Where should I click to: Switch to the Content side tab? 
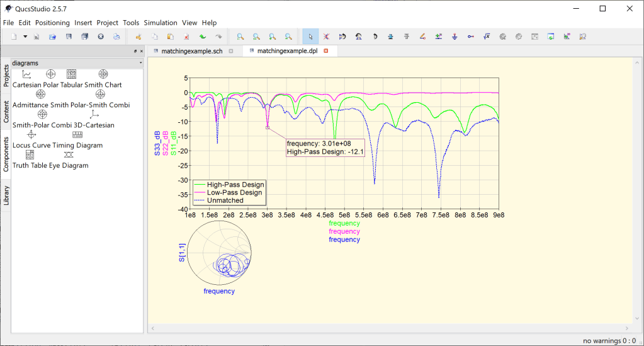[x=6, y=112]
